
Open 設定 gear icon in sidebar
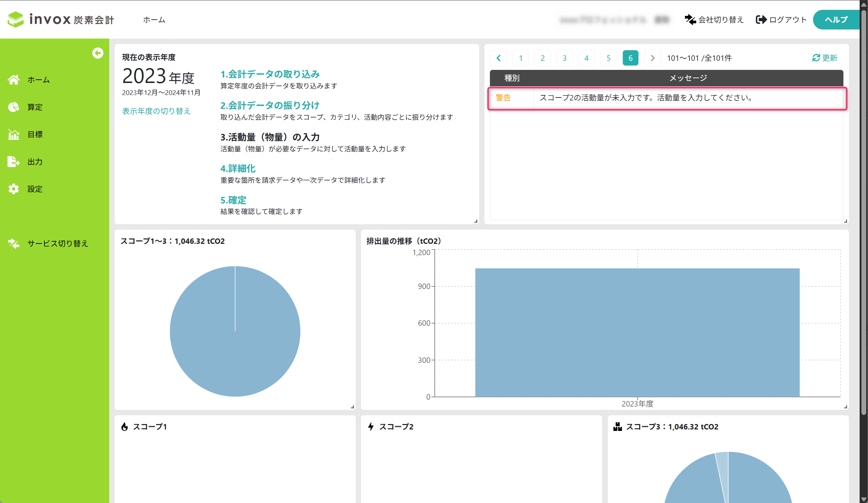coord(14,189)
